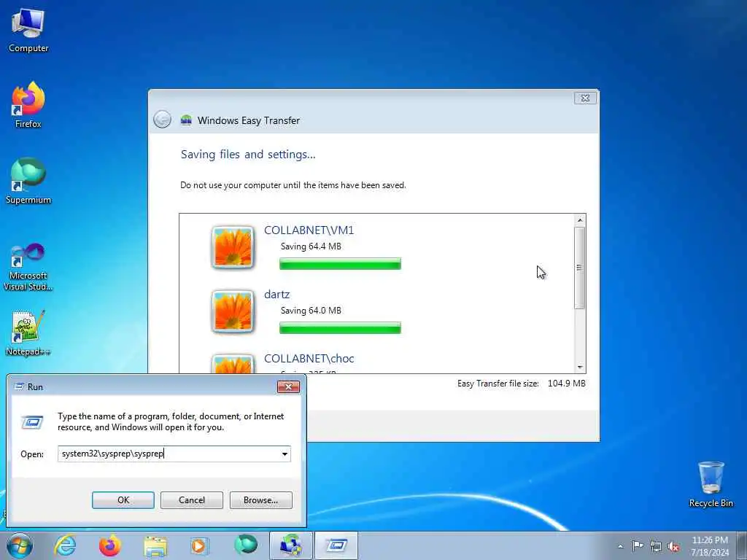The height and width of the screenshot is (560, 747).
Task: Click the user list scroll down arrow
Action: (x=580, y=367)
